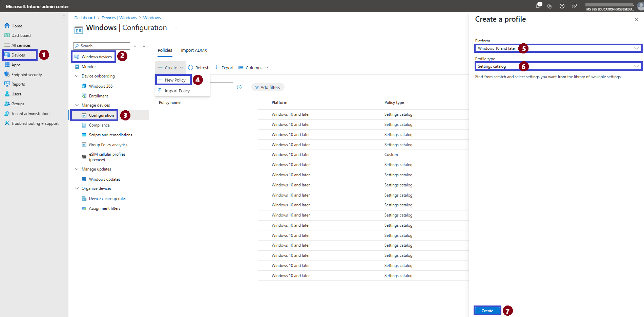Screen dimensions: 644x317
Task: Open the settings gear icon
Action: 550,6
